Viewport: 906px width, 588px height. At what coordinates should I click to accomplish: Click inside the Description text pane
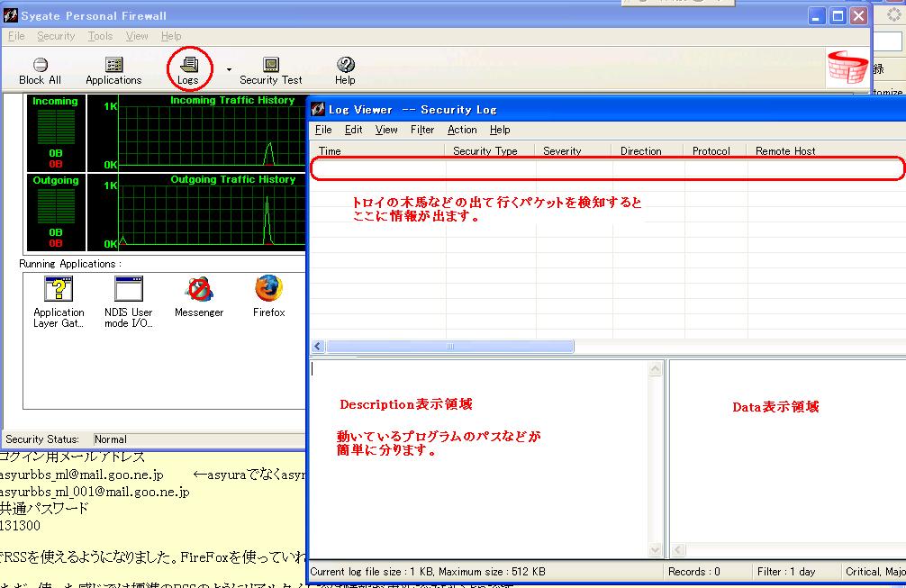[480, 458]
